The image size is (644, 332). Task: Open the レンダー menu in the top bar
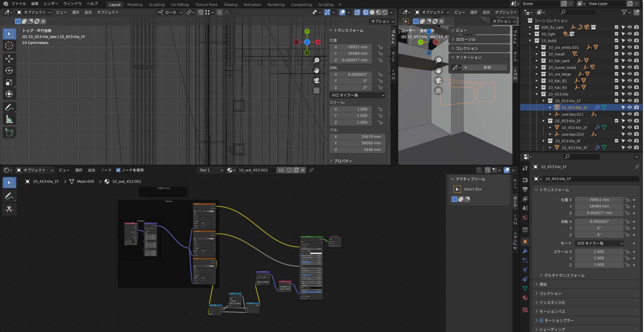[51, 4]
